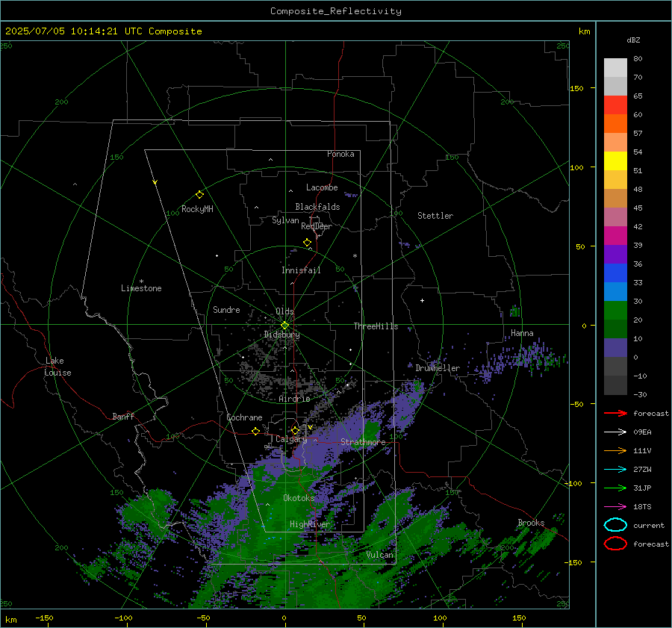Click the green 30 dBZ color swatch
This screenshot has height=628, width=672.
pyautogui.click(x=615, y=310)
